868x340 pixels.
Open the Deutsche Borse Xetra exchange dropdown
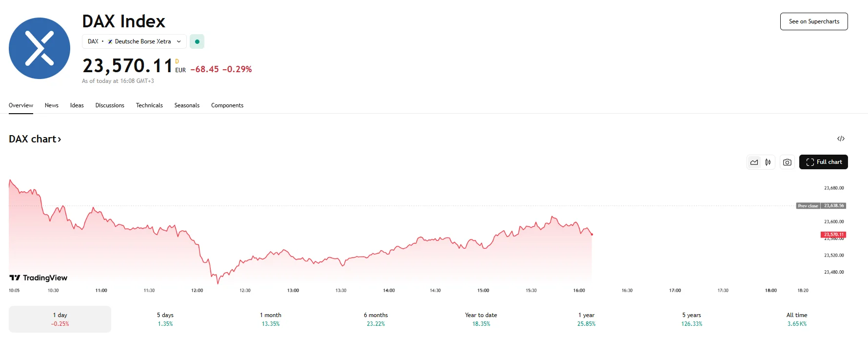(134, 41)
